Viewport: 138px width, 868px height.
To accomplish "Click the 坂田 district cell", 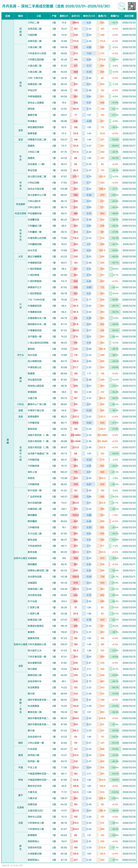I will (21, 84).
